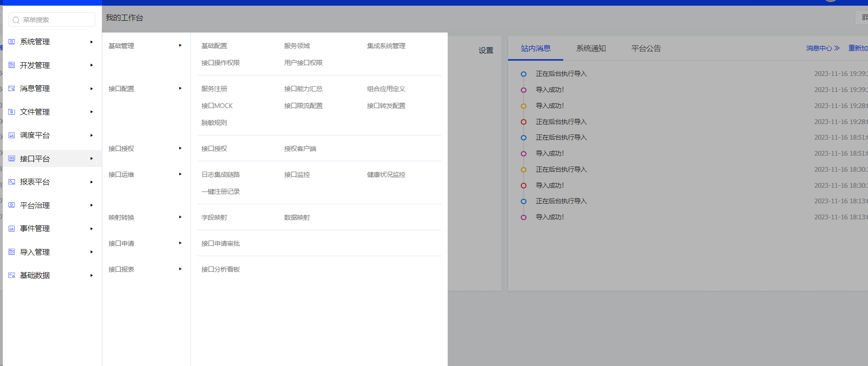Click the 我的工作台 page title
Viewport: 868px width, 366px height.
[x=125, y=18]
